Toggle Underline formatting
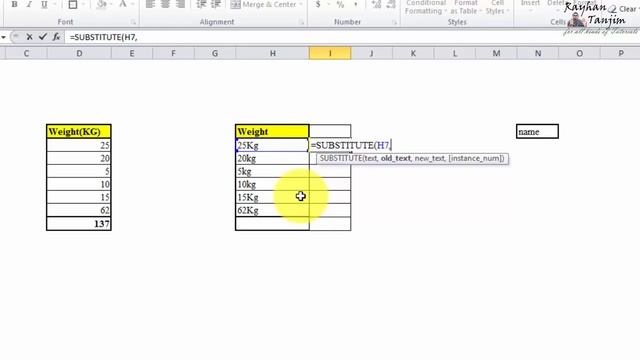This screenshot has height=360, width=640. (x=44, y=5)
